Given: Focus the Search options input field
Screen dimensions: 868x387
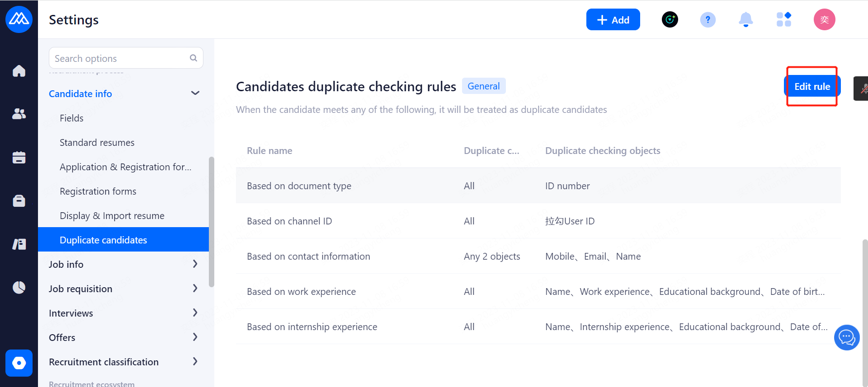Looking at the screenshot, I should click(120, 58).
